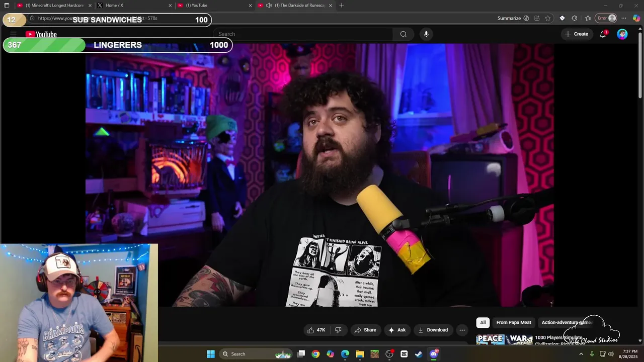Image resolution: width=644 pixels, height=362 pixels.
Task: Open the Minecraft taskbar icon
Action: 374,354
